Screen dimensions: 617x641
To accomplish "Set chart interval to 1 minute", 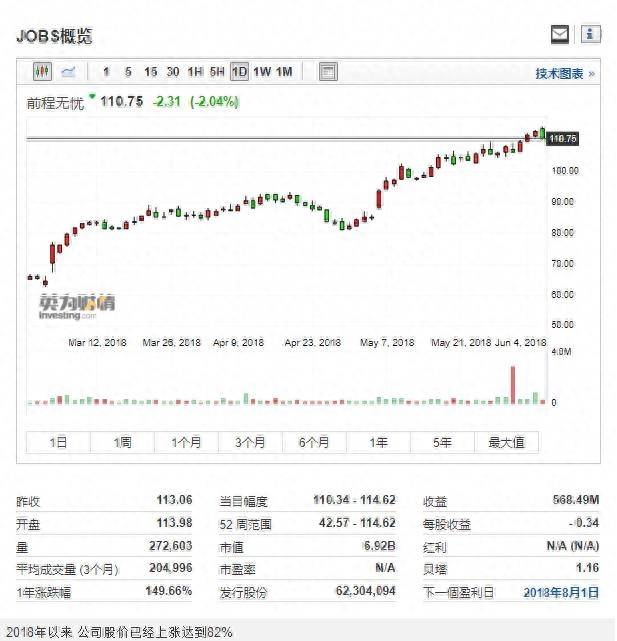I will 106,72.
